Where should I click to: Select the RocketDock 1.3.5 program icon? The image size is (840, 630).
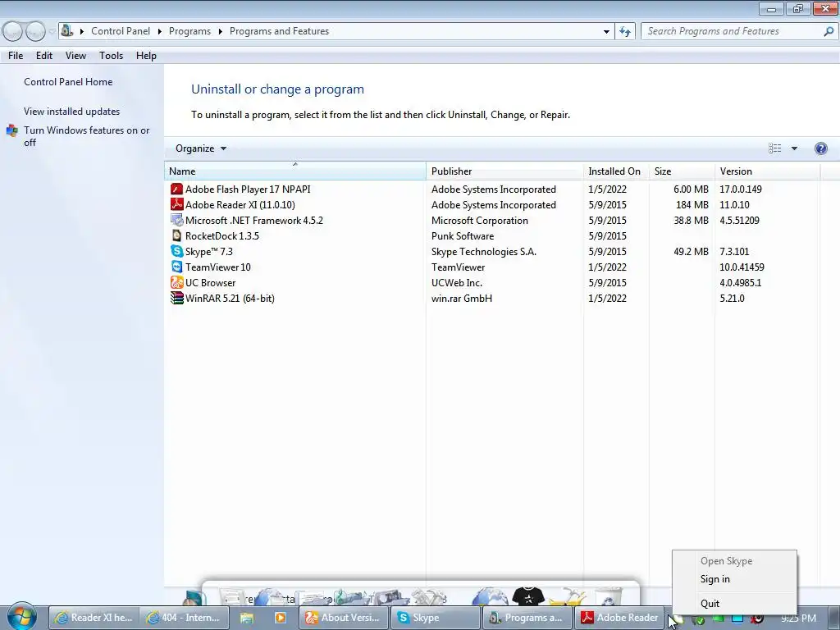(176, 235)
